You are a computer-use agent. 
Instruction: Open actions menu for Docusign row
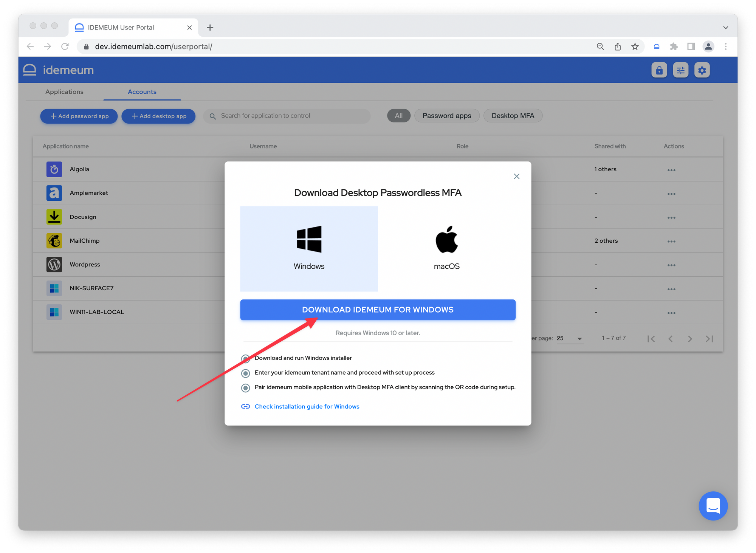pos(671,218)
